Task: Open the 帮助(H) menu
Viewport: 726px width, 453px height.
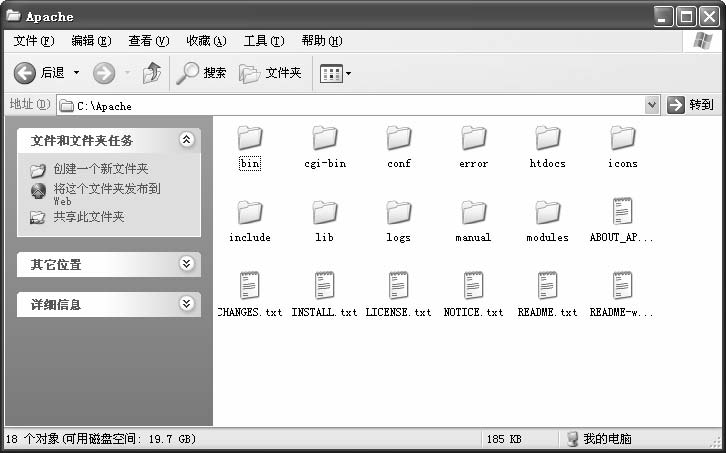Action: (322, 41)
